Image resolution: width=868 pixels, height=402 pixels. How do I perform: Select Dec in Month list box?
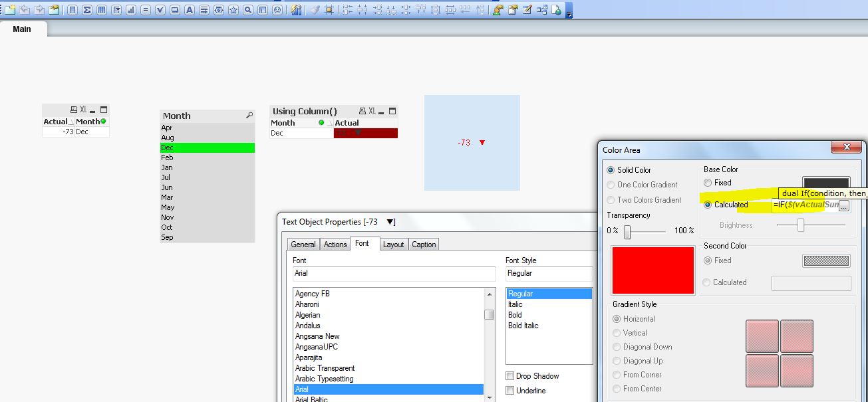click(208, 148)
